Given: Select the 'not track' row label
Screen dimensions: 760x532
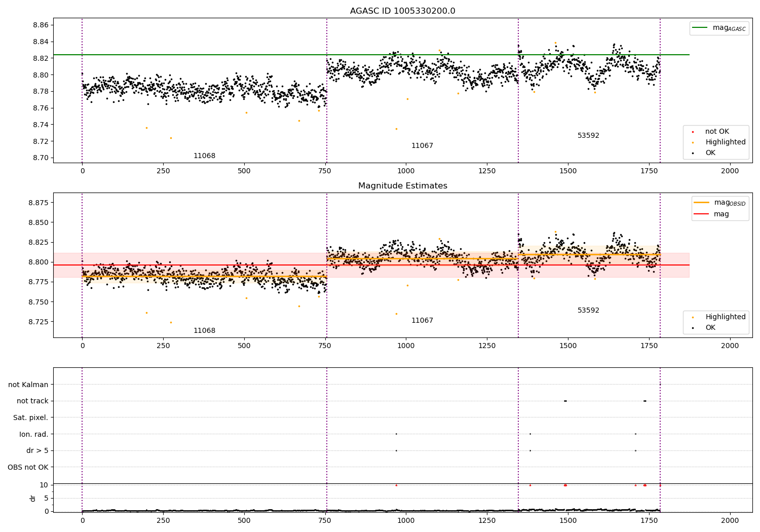Looking at the screenshot, I should coord(32,401).
